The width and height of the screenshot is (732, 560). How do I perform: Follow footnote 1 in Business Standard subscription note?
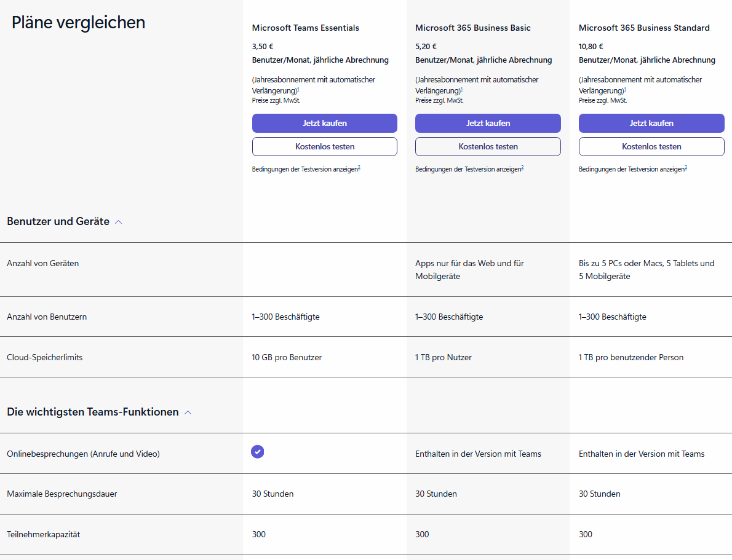625,90
